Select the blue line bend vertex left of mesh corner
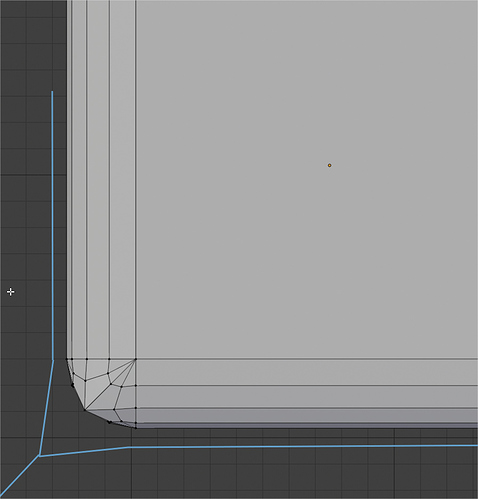The width and height of the screenshot is (478, 499). [x=53, y=360]
